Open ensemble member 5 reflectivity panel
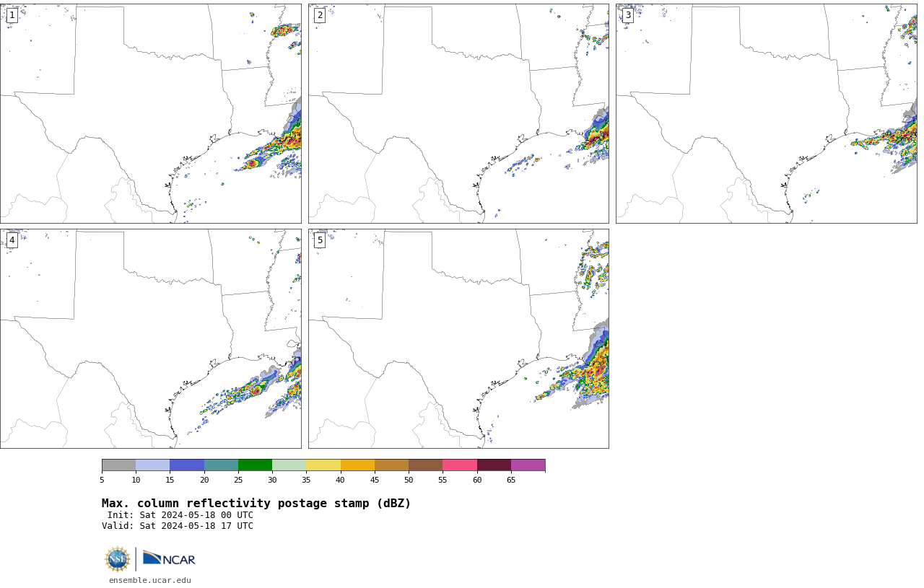This screenshot has height=588, width=924. coord(458,338)
